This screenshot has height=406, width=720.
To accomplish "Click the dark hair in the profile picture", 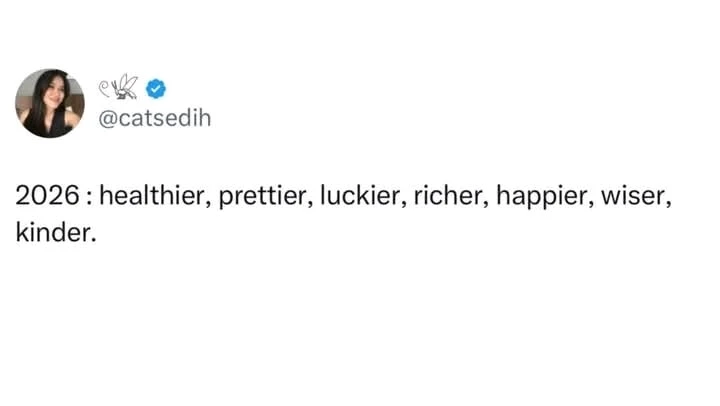I will pos(33,108).
